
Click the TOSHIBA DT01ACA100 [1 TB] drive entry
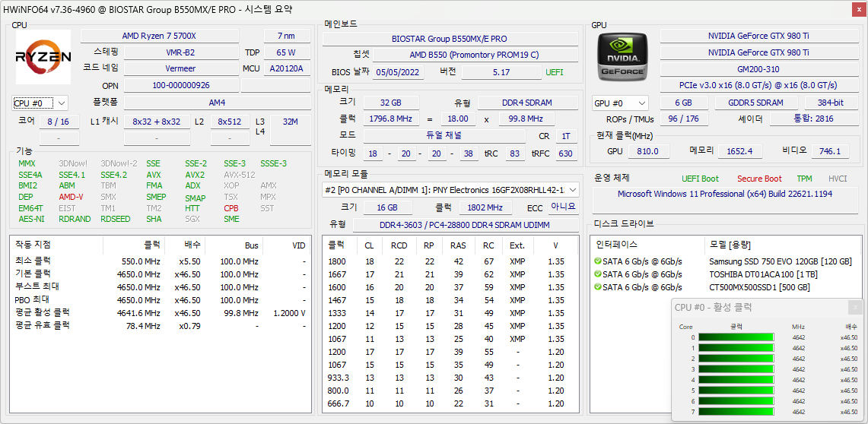click(764, 274)
